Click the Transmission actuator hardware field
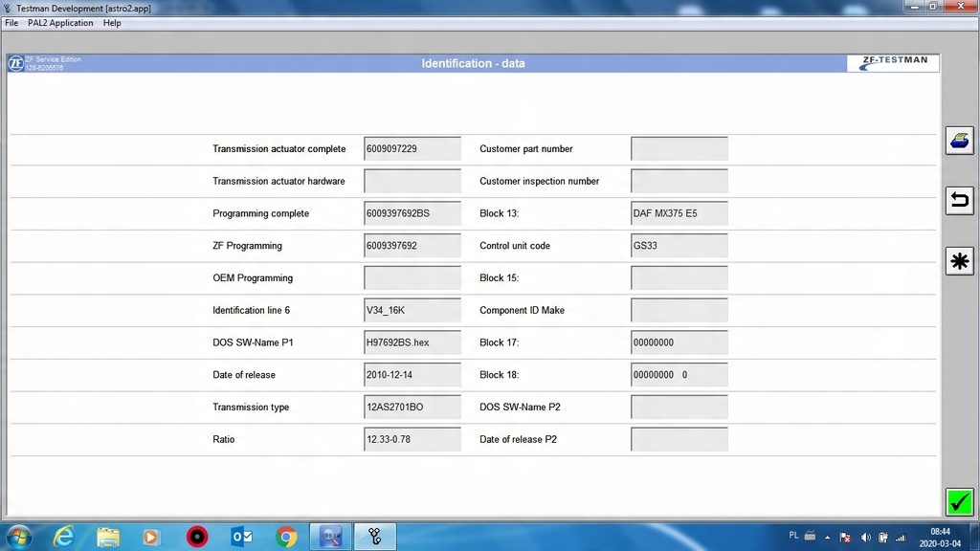Viewport: 980px width, 551px height. pyautogui.click(x=412, y=181)
